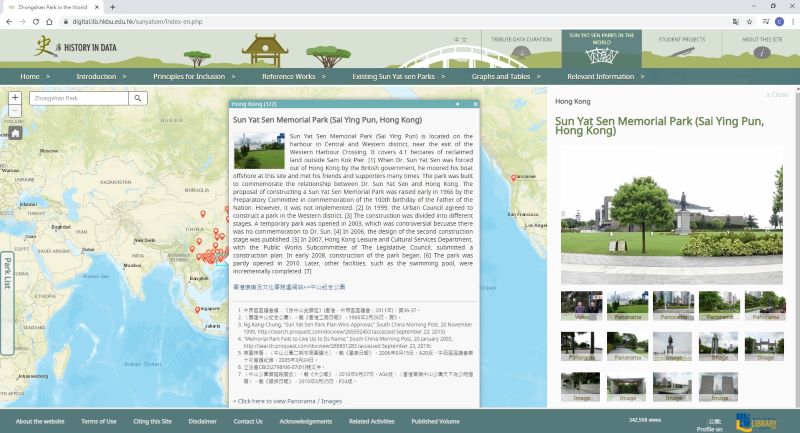
Task: Open the browser three-dot menu
Action: pos(793,21)
